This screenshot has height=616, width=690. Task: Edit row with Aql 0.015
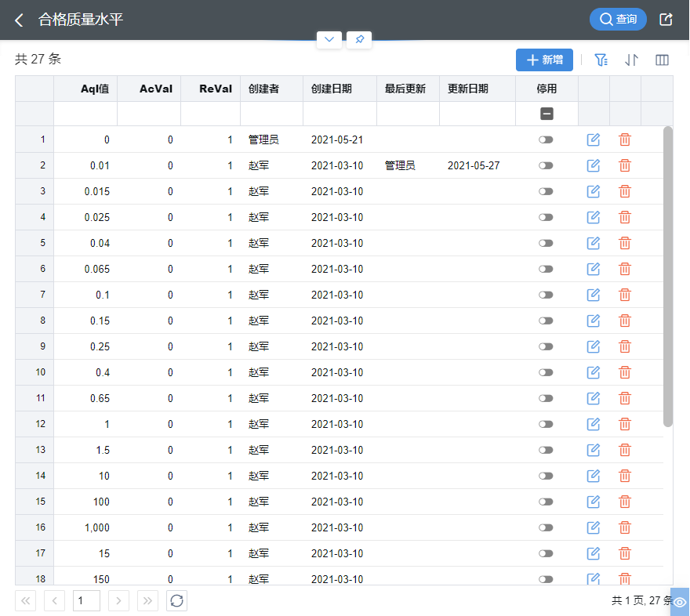point(594,192)
